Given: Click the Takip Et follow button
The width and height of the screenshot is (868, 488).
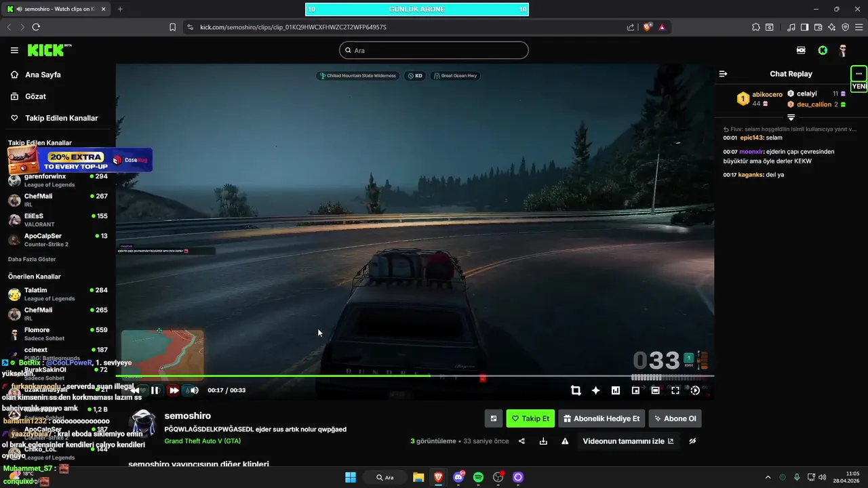Looking at the screenshot, I should click(x=530, y=418).
